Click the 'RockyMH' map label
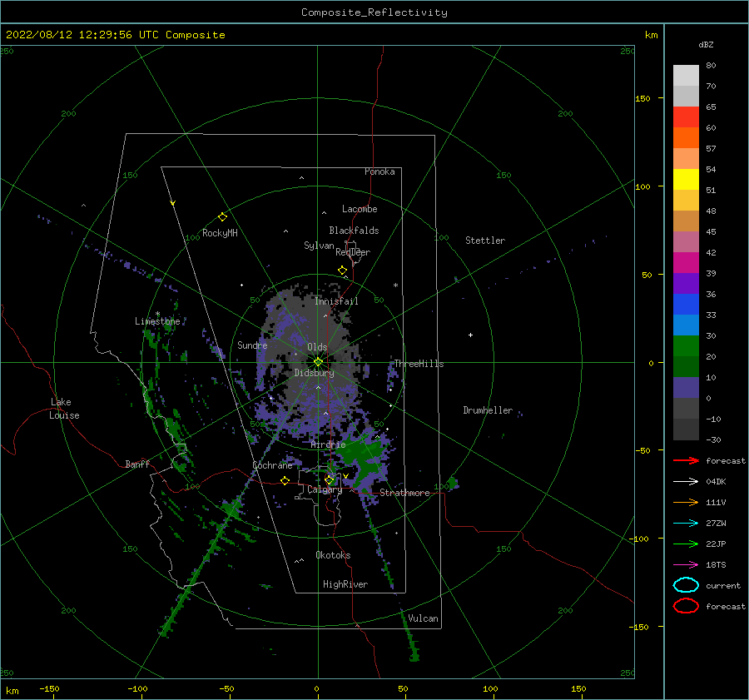This screenshot has height=700, width=749. 220,233
